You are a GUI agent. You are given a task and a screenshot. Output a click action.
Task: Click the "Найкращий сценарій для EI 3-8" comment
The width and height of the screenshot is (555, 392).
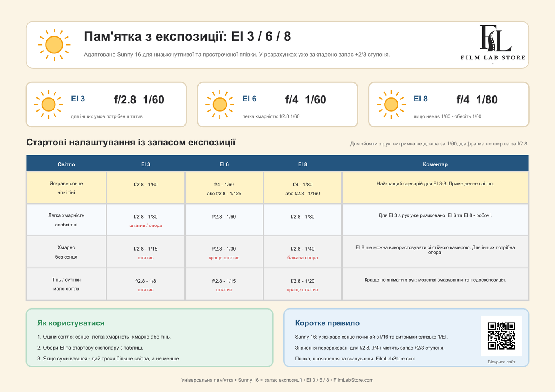(x=435, y=184)
